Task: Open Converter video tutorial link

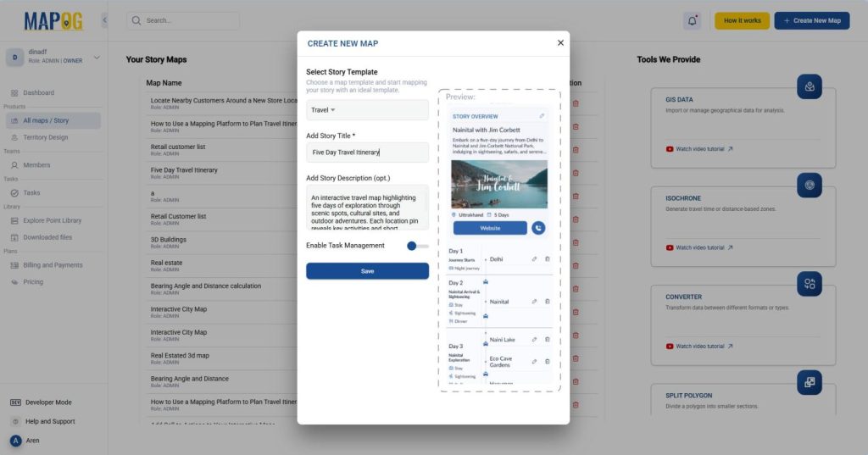Action: click(x=699, y=346)
